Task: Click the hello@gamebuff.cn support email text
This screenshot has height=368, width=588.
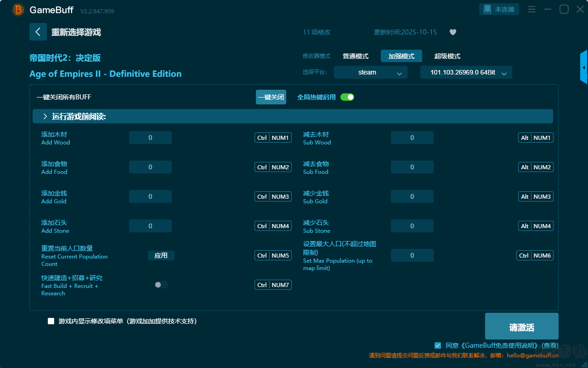Action: 533,356
